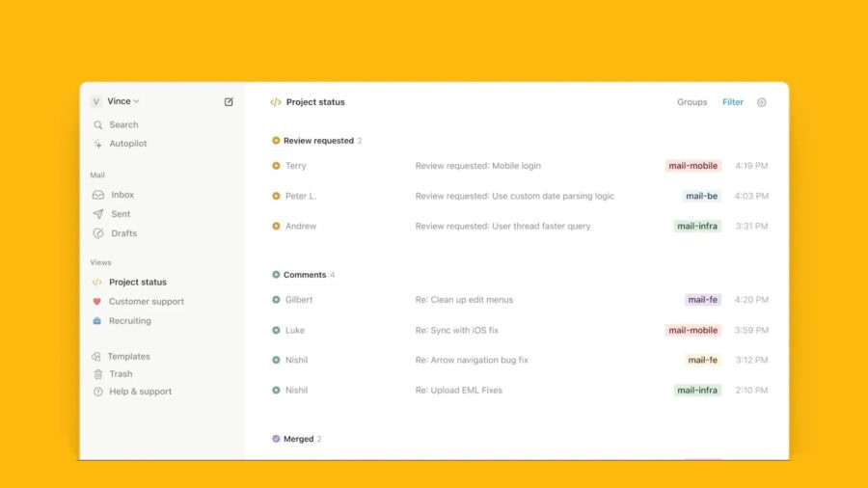Click the Autopilot sparkle icon

tap(98, 144)
